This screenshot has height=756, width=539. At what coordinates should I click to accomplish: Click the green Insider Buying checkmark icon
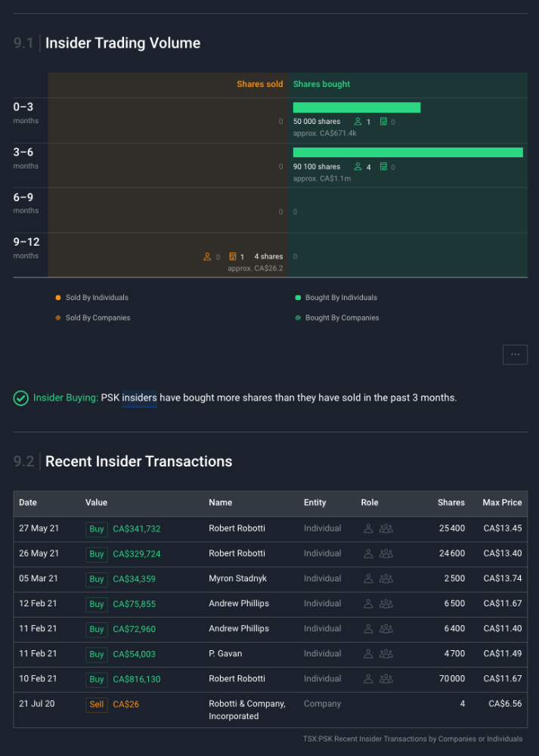pyautogui.click(x=21, y=398)
